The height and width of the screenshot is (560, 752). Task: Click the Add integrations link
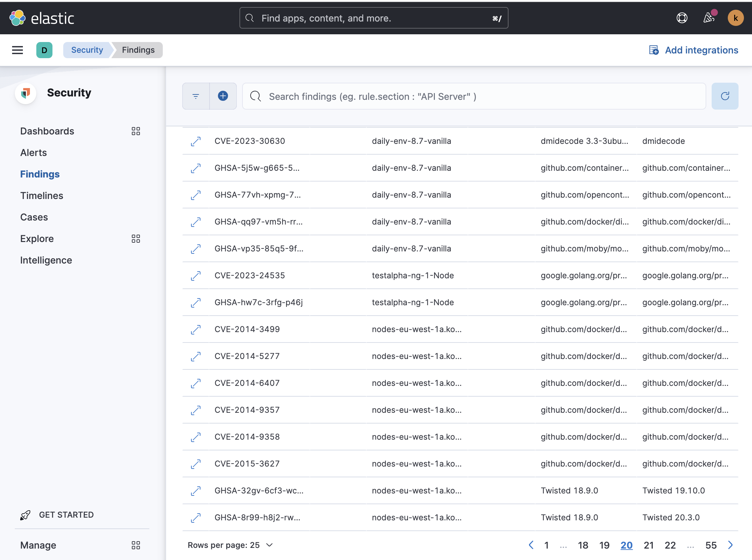coord(701,50)
